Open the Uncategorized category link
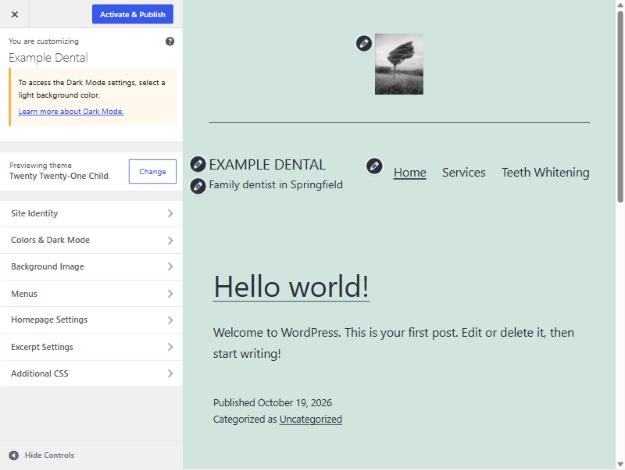The height and width of the screenshot is (470, 625). [311, 419]
